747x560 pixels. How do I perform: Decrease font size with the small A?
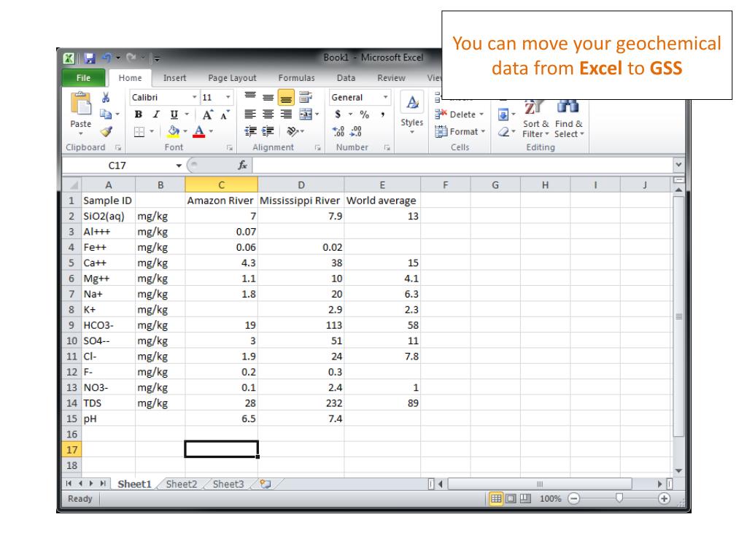pos(225,114)
